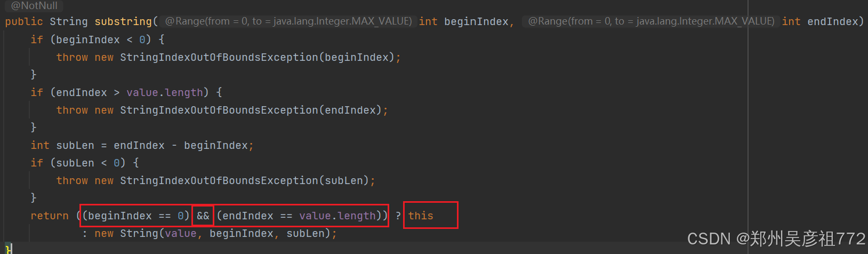Click value.length in the endIndex if-condition

pyautogui.click(x=165, y=93)
